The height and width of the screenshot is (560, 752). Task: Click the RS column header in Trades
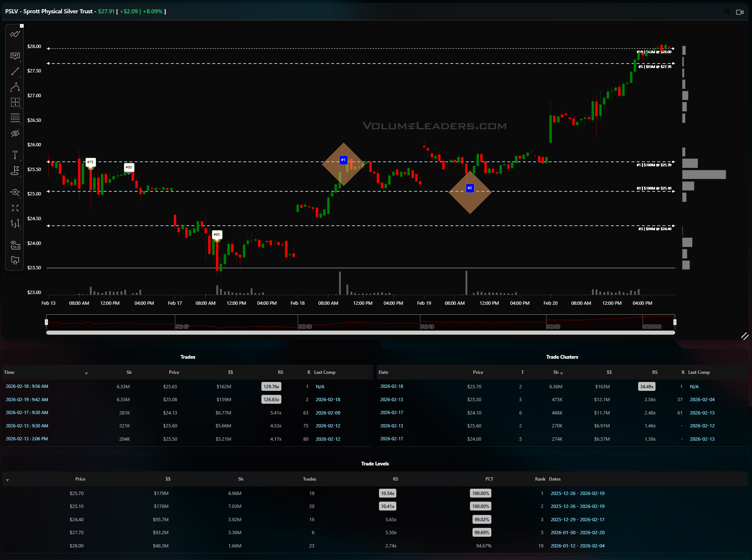click(x=280, y=372)
